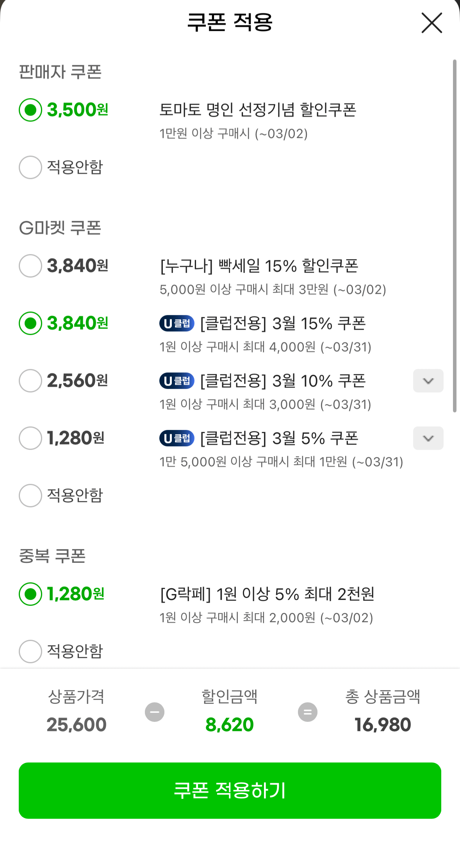Click the U클럽 badge on 3월 10% 쿠폰
This screenshot has height=868, width=460.
click(x=177, y=381)
